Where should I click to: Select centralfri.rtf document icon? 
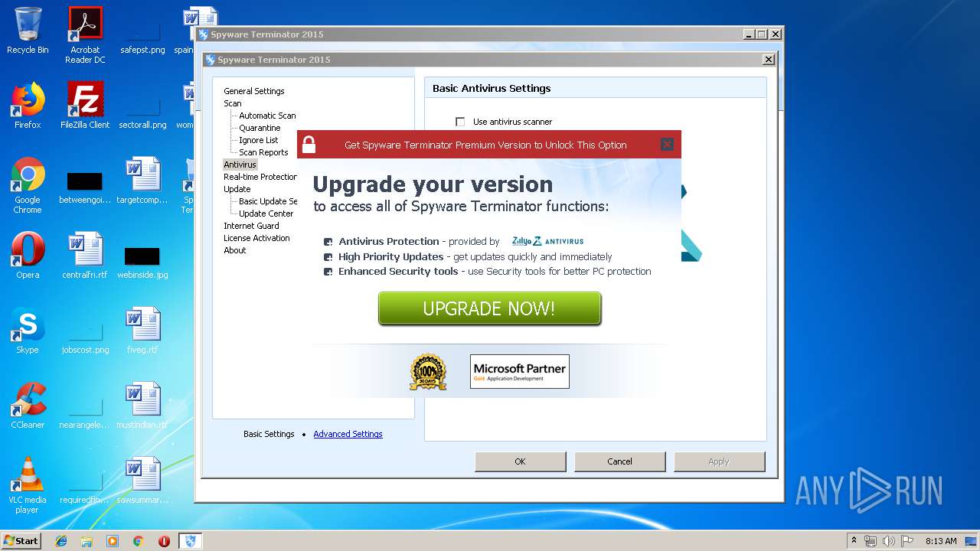pos(85,256)
